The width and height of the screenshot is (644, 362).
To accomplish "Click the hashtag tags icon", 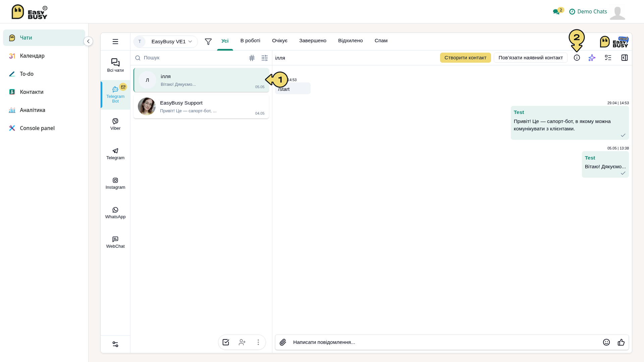I will coord(252,58).
